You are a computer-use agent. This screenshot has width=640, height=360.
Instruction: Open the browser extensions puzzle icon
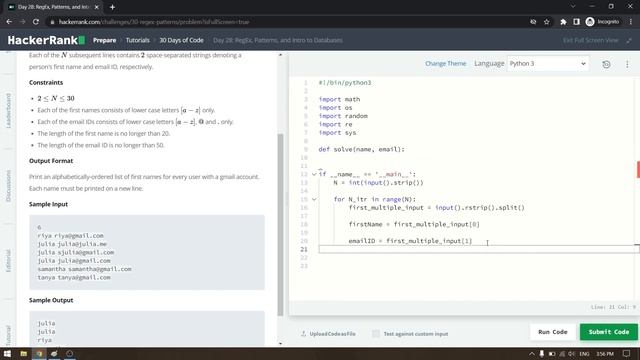[563, 22]
